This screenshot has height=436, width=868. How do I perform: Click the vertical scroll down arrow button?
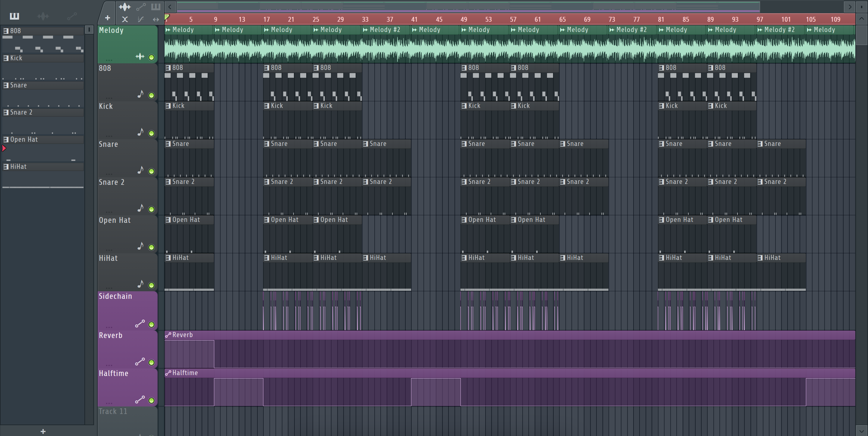pos(861,430)
